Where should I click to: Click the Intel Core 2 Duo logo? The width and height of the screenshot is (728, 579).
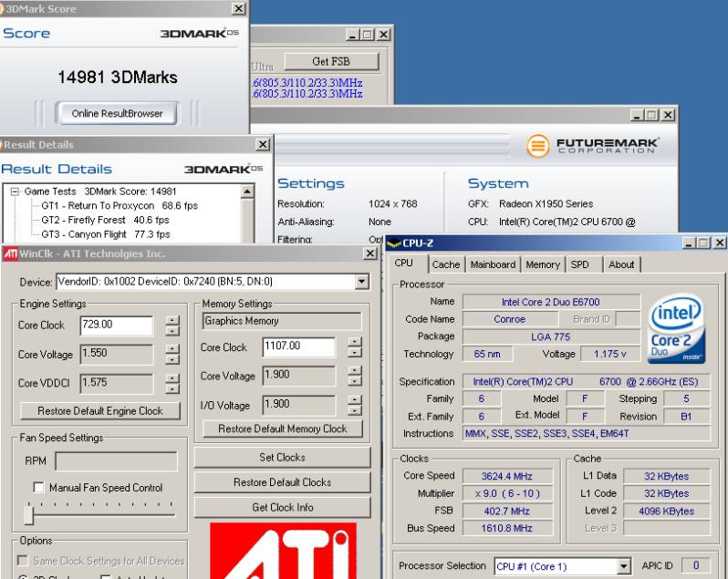(x=677, y=328)
